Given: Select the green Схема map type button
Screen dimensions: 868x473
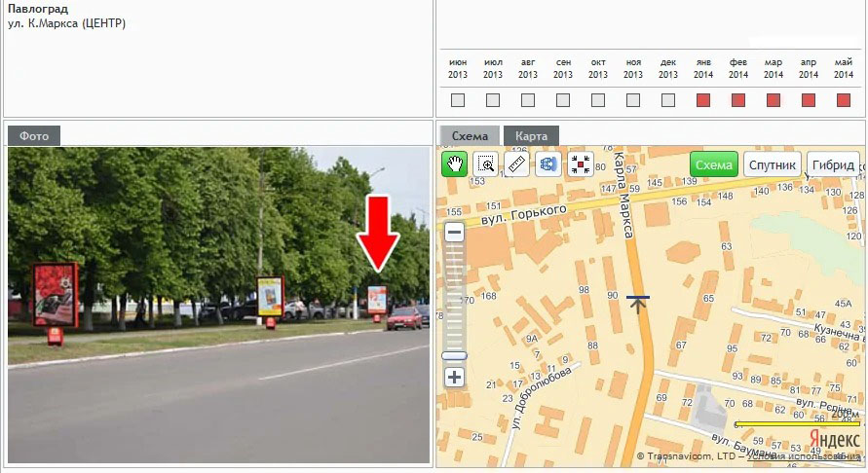Looking at the screenshot, I should pyautogui.click(x=713, y=164).
